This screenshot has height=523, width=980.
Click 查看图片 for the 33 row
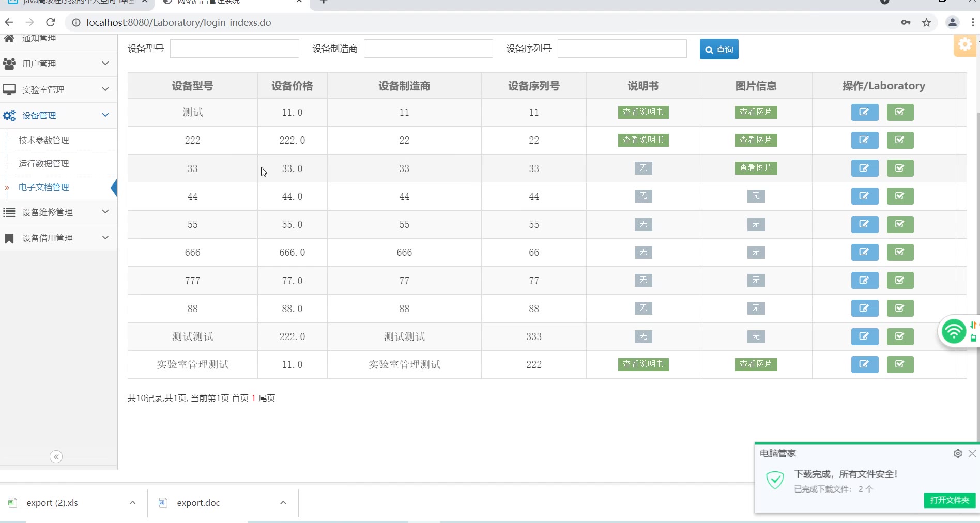tap(756, 168)
